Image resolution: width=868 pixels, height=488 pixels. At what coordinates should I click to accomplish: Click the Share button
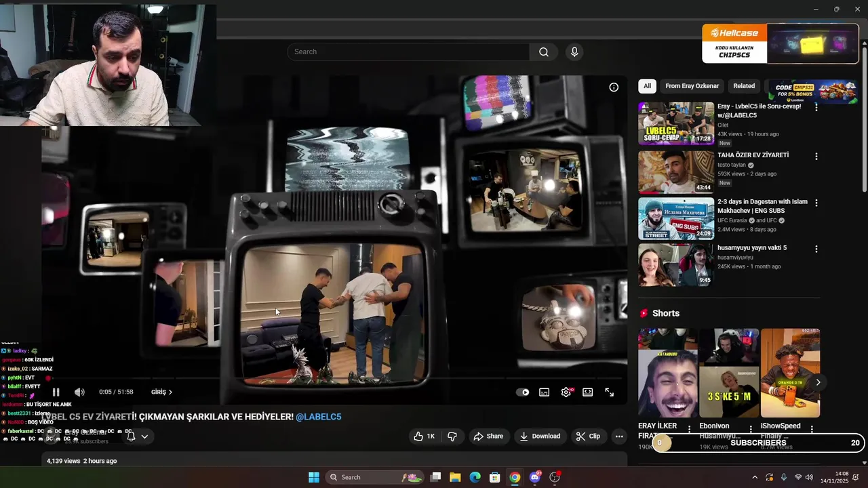click(x=488, y=436)
